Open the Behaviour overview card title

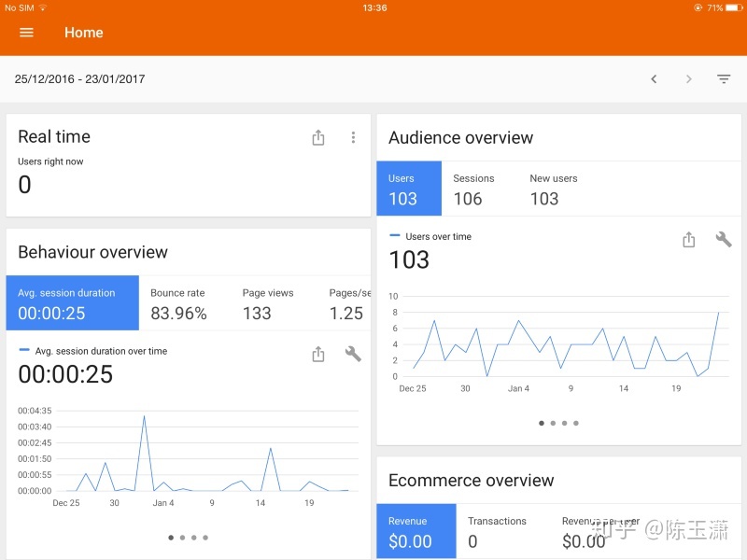(x=92, y=252)
